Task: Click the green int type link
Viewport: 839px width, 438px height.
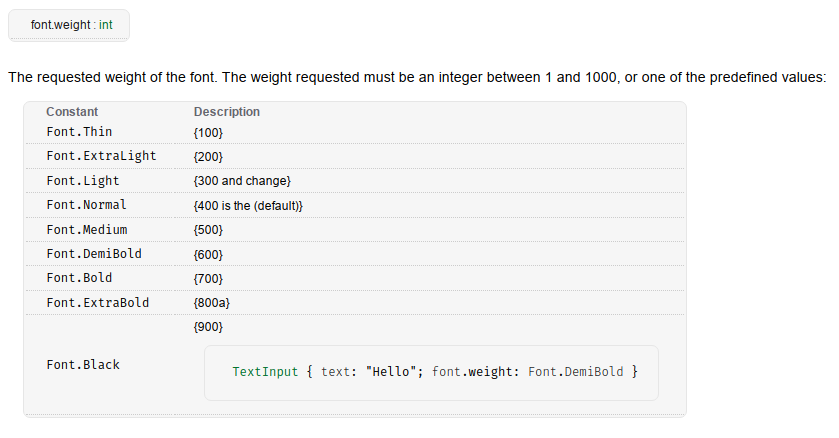Action: tap(105, 25)
